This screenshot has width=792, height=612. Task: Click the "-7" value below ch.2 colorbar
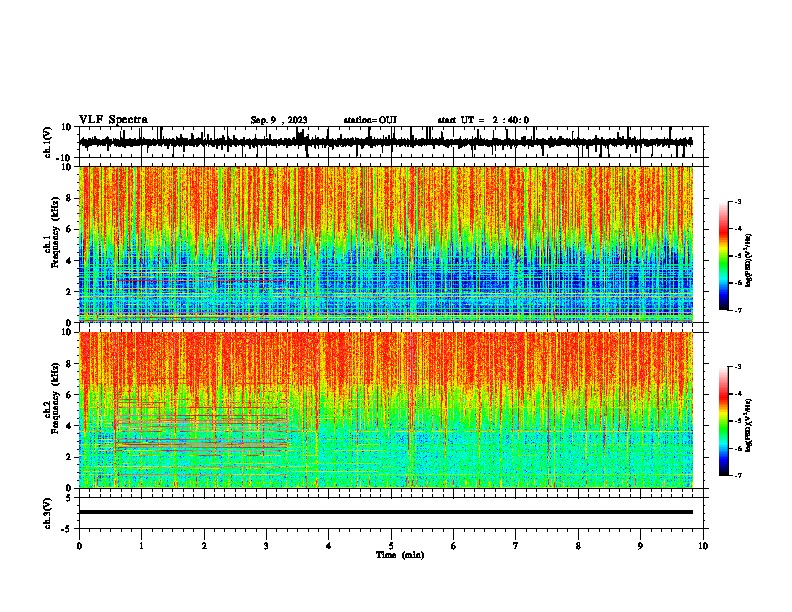coord(738,475)
